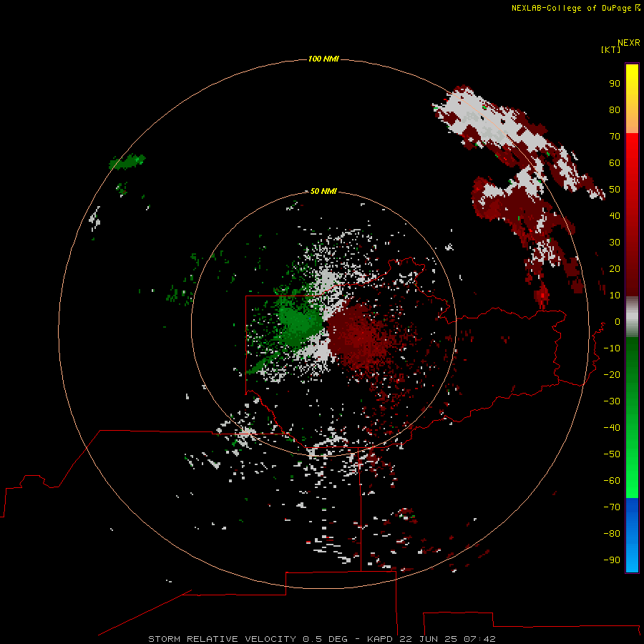Click the 20 value on velocity scale
644x644 pixels.
click(615, 268)
